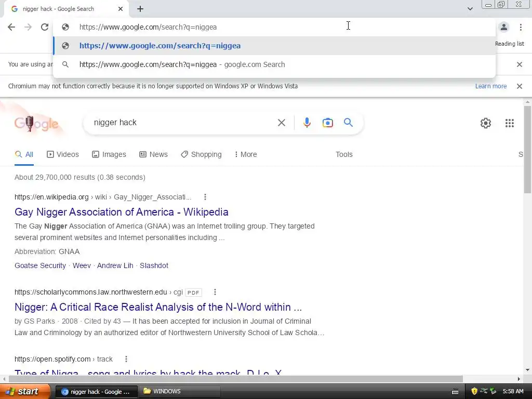Click the vertical scrollbar down arrow
532x399 pixels.
click(527, 370)
